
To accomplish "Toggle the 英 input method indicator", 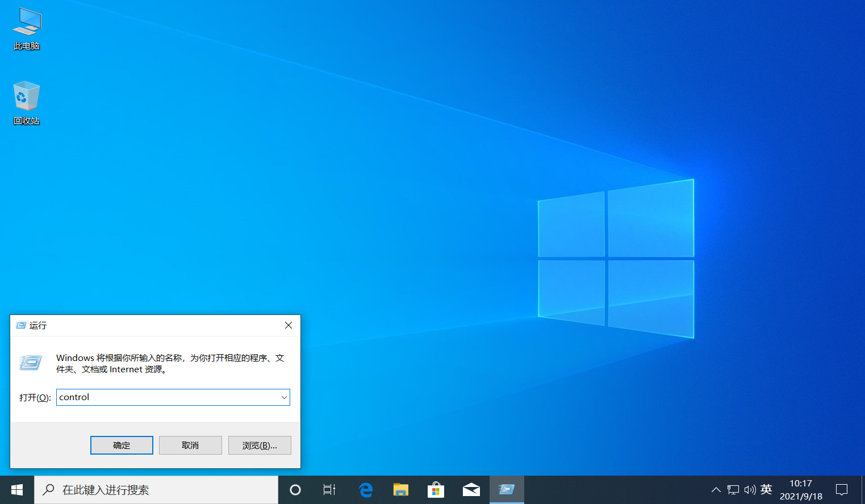I will pos(766,489).
